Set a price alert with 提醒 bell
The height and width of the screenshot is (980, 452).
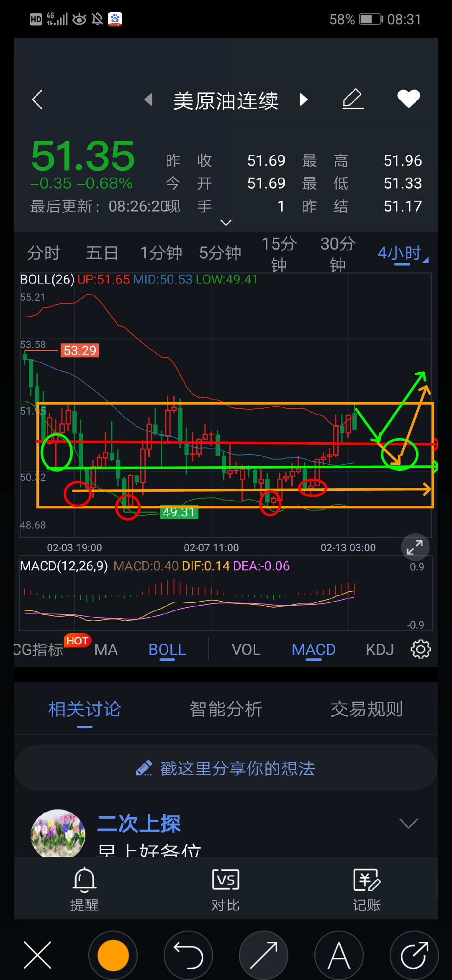[85, 889]
